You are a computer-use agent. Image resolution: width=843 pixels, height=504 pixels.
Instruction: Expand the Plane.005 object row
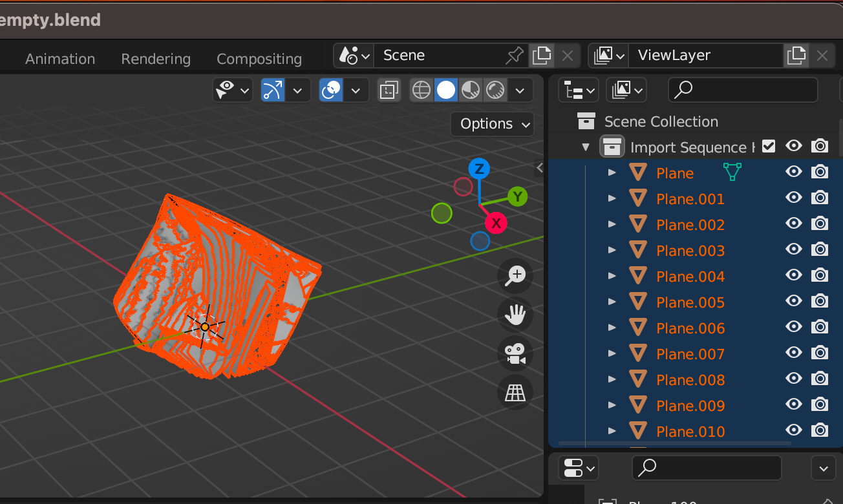[x=612, y=302]
